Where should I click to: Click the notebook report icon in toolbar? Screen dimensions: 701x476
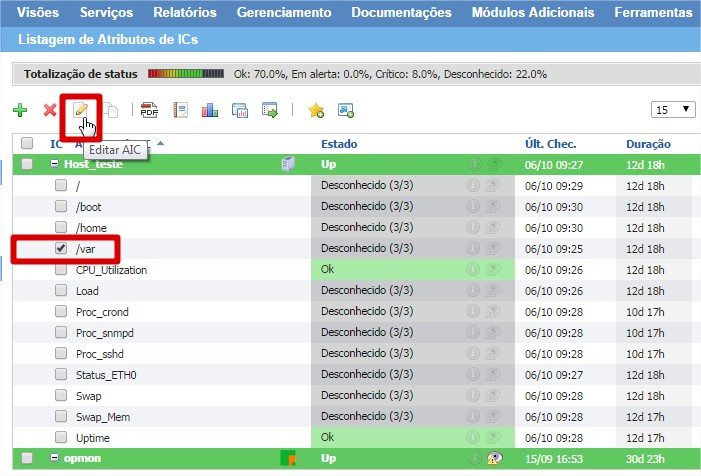pos(181,110)
